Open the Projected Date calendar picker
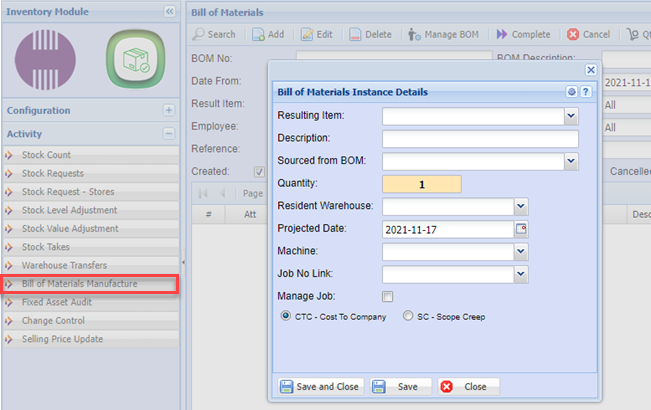 520,229
